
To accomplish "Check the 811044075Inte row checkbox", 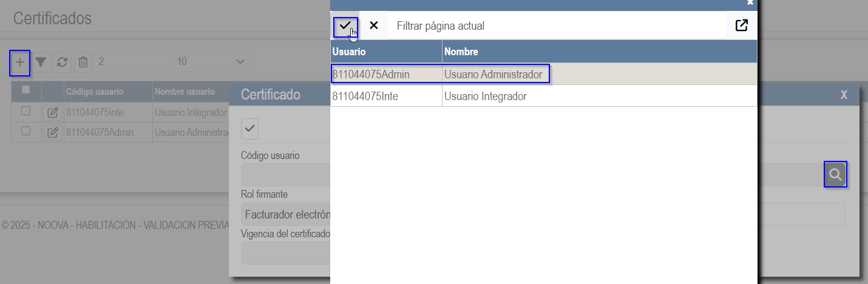I will pos(25,111).
